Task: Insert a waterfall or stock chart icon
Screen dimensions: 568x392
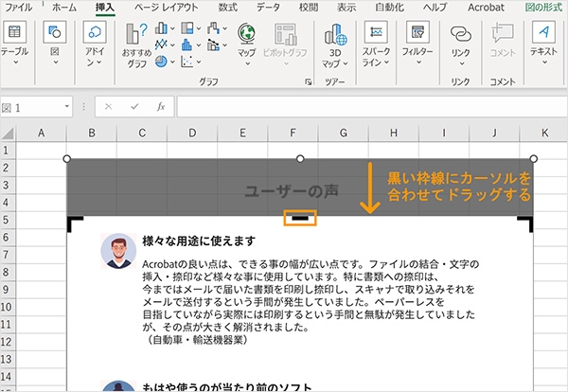Action: pyautogui.click(x=214, y=27)
